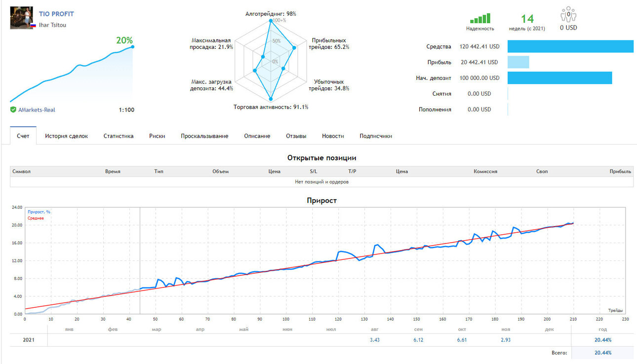Click the 2021 yearly 20.44% value

point(603,340)
